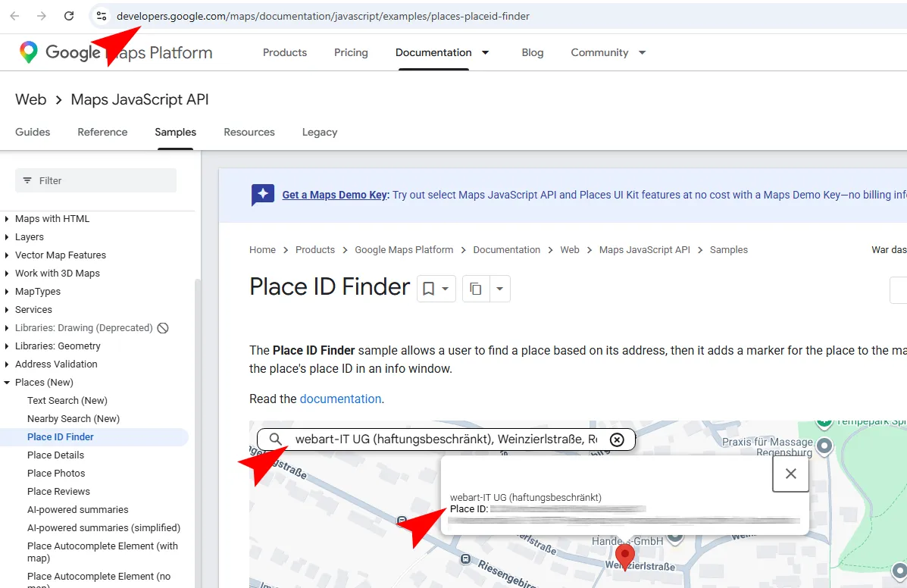Expand the Documentation dropdown arrow
907x588 pixels.
(x=485, y=52)
